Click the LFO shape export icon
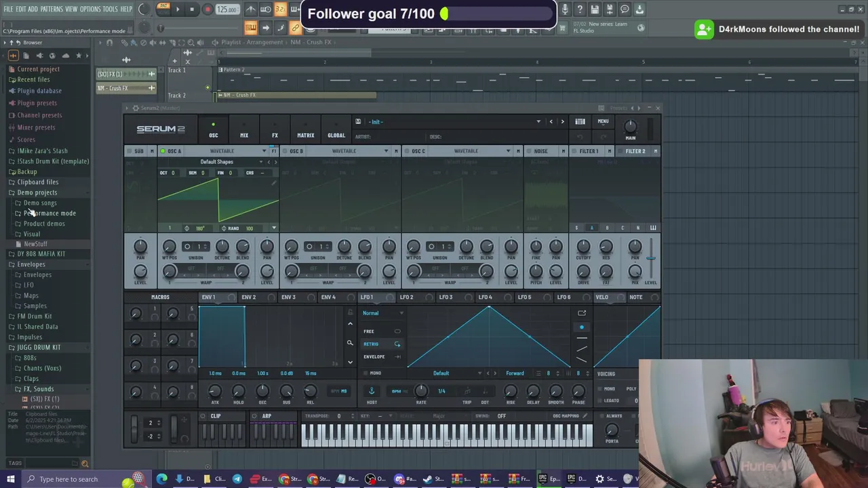 tap(582, 313)
